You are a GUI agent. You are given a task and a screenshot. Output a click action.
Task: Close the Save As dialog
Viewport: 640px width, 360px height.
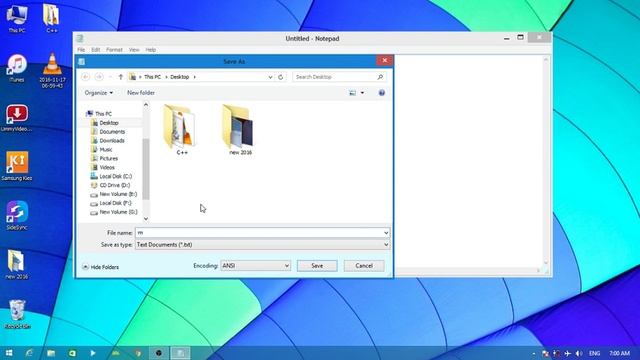coord(384,60)
